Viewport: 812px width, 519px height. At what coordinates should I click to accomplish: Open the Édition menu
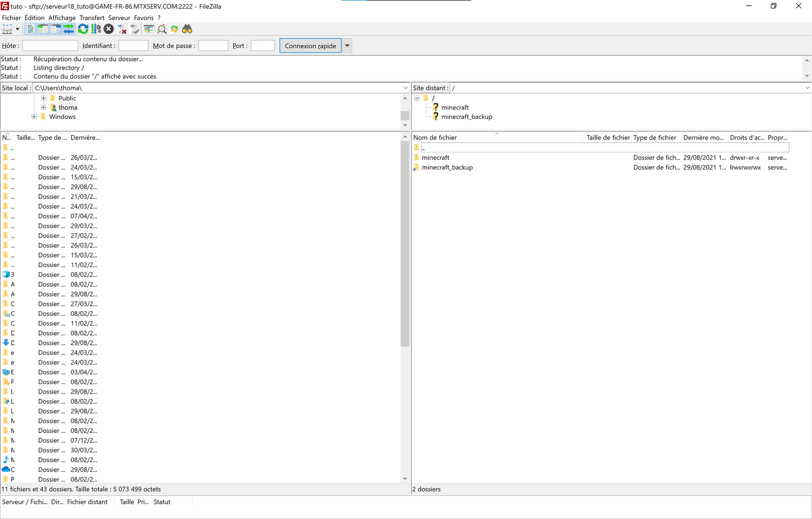[35, 18]
